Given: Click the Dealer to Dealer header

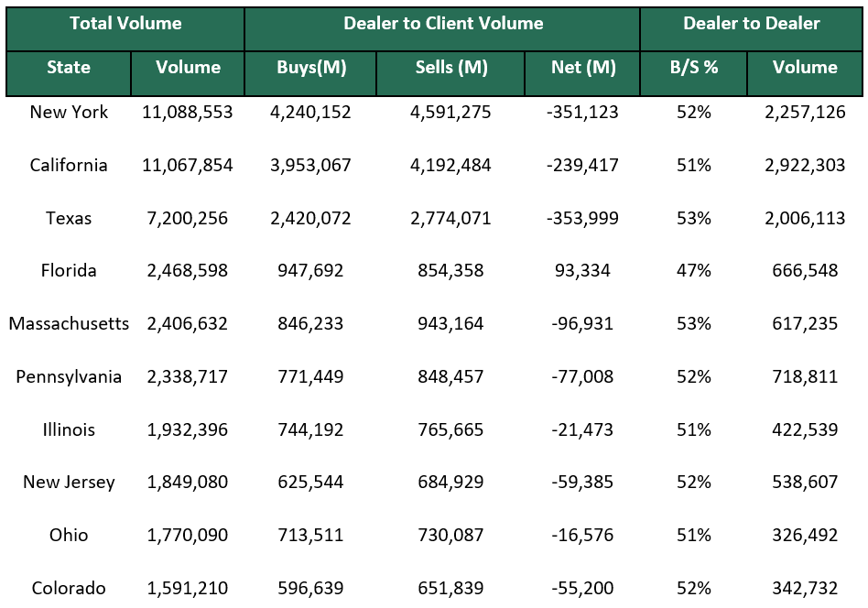Looking at the screenshot, I should click(x=751, y=25).
